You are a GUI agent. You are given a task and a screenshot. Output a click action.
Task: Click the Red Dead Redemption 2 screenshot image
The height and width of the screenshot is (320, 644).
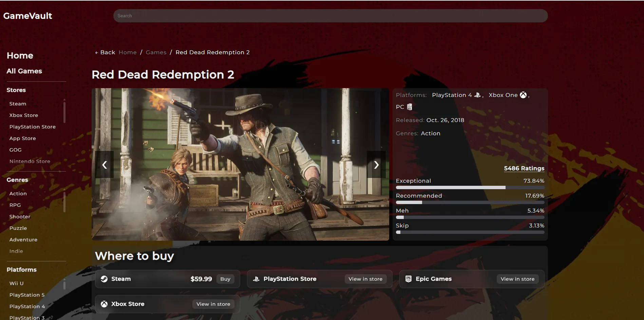[x=240, y=164]
